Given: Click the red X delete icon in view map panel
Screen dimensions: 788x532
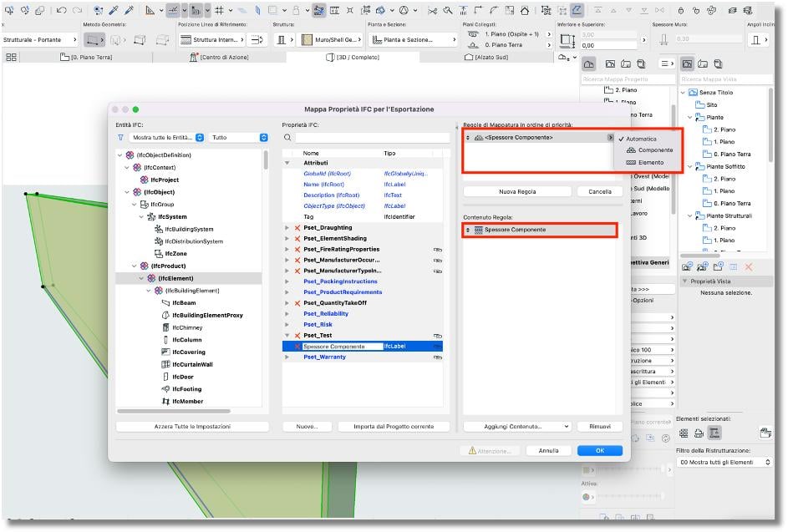Looking at the screenshot, I should point(748,266).
